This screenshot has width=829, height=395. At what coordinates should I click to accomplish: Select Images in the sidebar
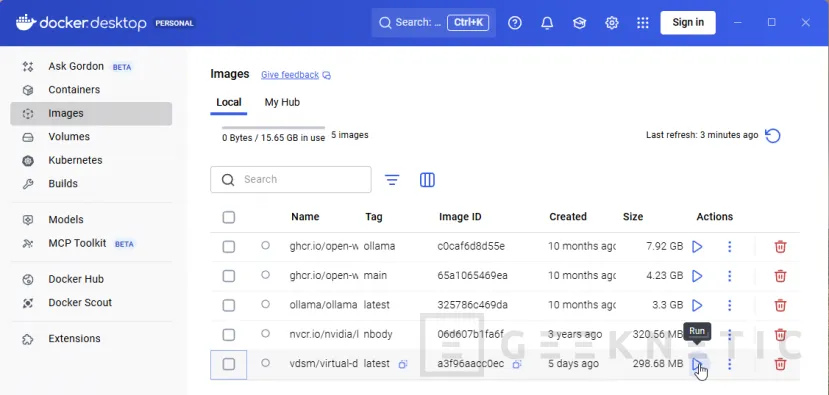click(91, 113)
